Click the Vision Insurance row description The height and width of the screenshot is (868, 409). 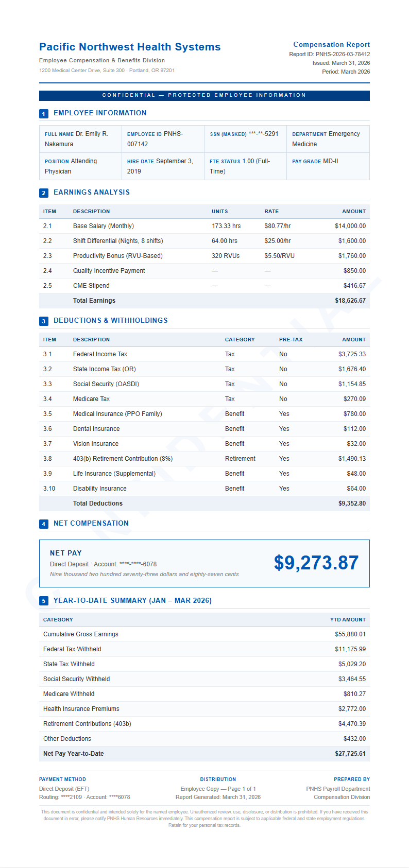(x=96, y=444)
